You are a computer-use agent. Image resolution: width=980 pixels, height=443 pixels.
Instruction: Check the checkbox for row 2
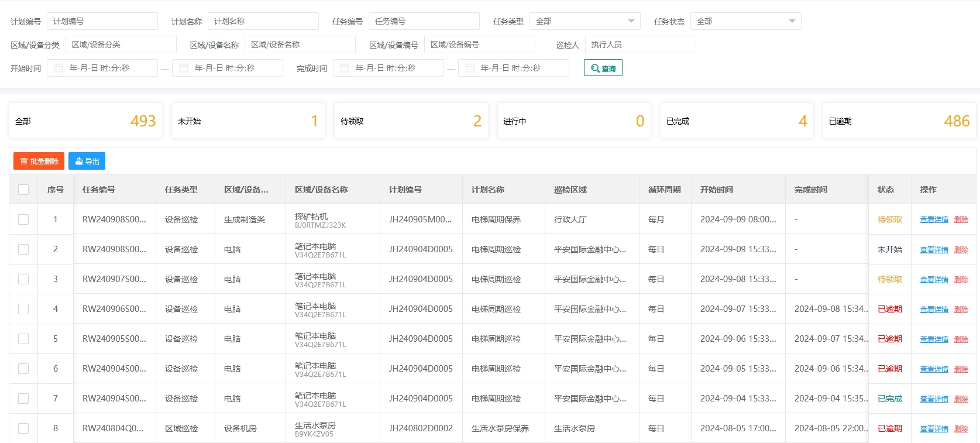point(23,249)
